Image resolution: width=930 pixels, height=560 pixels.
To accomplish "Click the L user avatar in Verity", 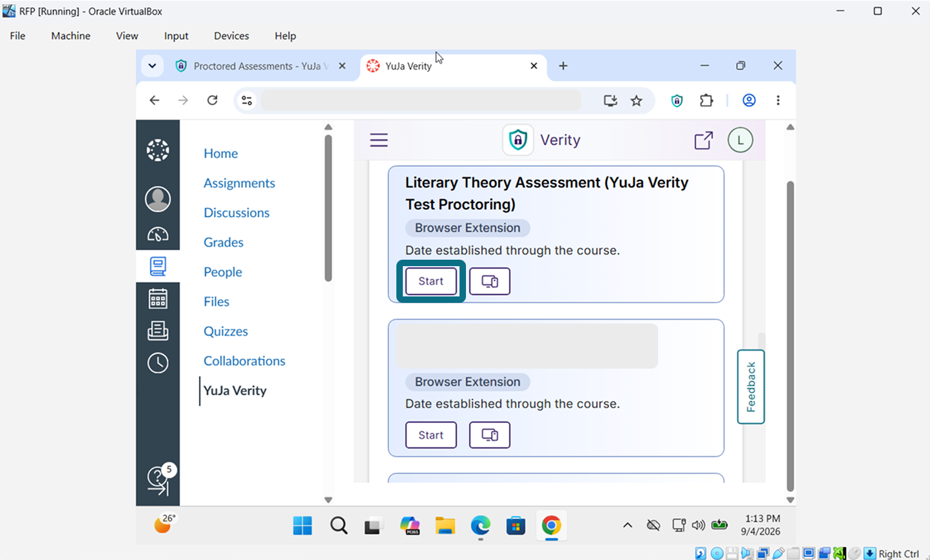I will (x=741, y=140).
